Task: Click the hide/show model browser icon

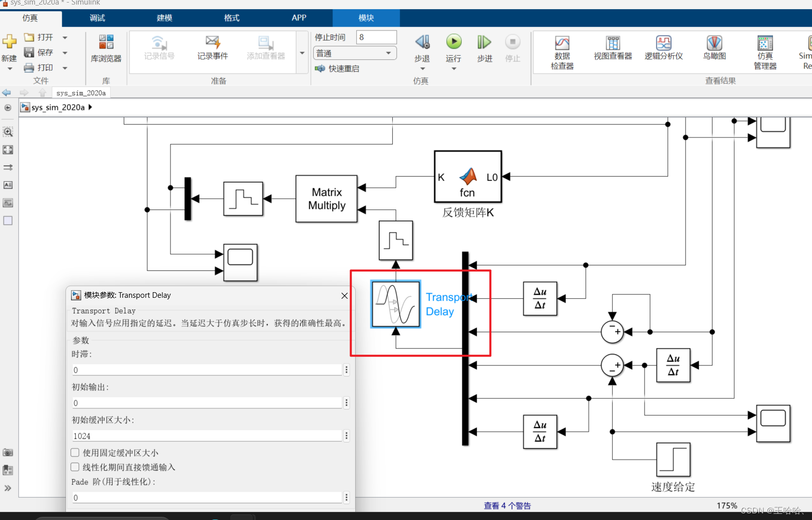Action: (8, 108)
